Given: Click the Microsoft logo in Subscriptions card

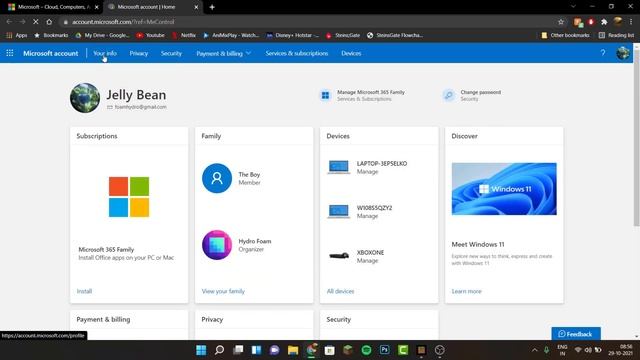Looking at the screenshot, I should pyautogui.click(x=129, y=197).
